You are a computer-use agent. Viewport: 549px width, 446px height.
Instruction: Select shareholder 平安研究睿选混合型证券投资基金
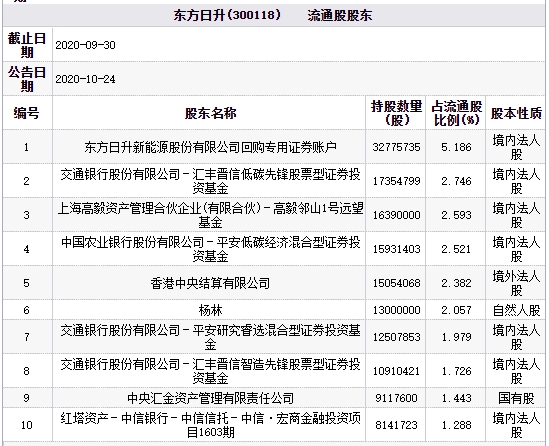coord(210,337)
